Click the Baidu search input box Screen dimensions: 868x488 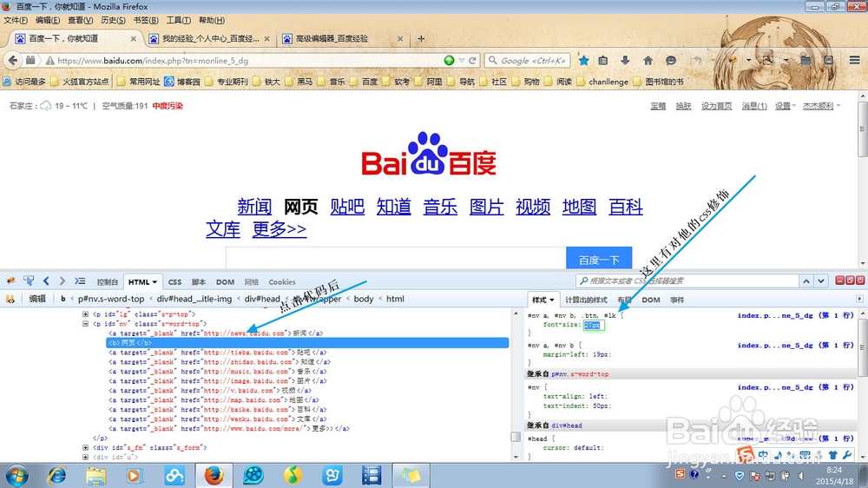(396, 258)
